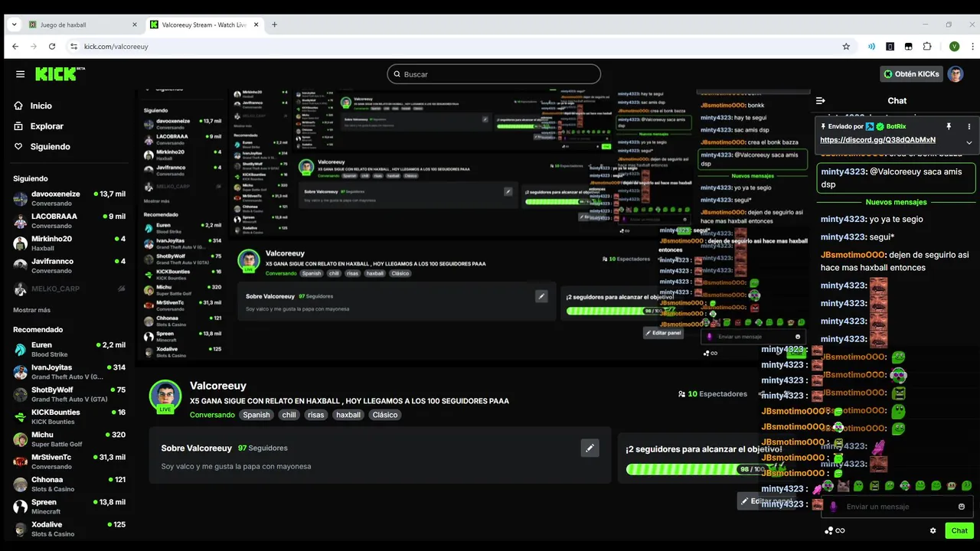Open Spreen Minecraft channel
980x551 pixels.
69,507
